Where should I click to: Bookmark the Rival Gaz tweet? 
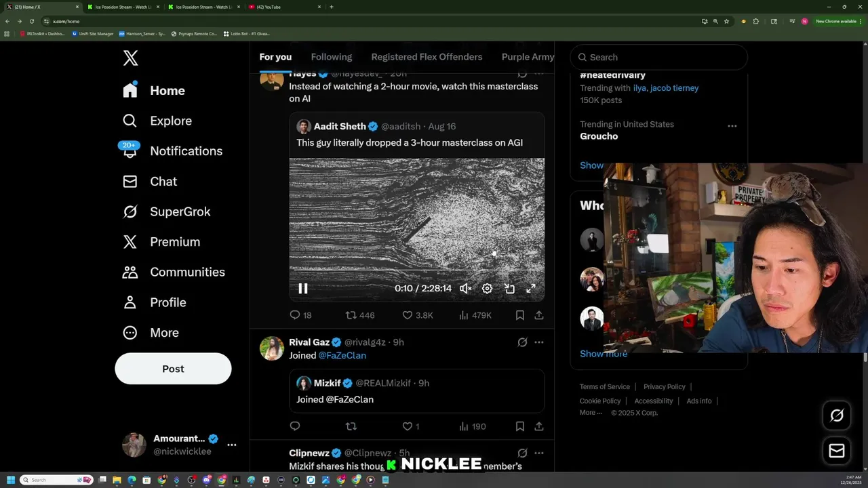519,426
